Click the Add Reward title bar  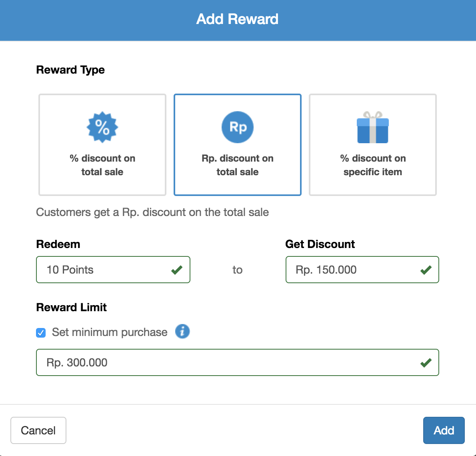click(238, 19)
